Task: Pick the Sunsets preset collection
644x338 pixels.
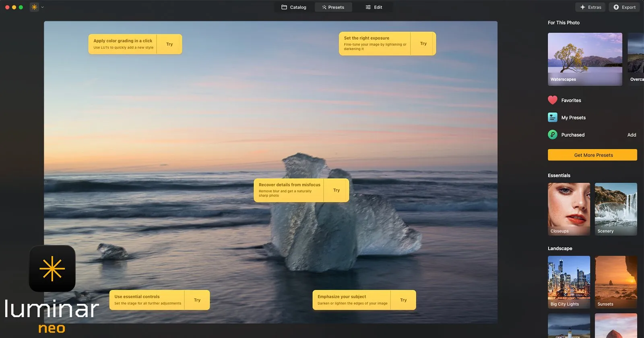Action: [x=616, y=282]
